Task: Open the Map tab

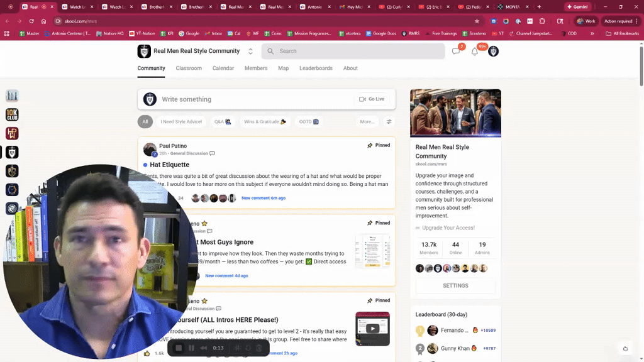Action: (x=283, y=68)
